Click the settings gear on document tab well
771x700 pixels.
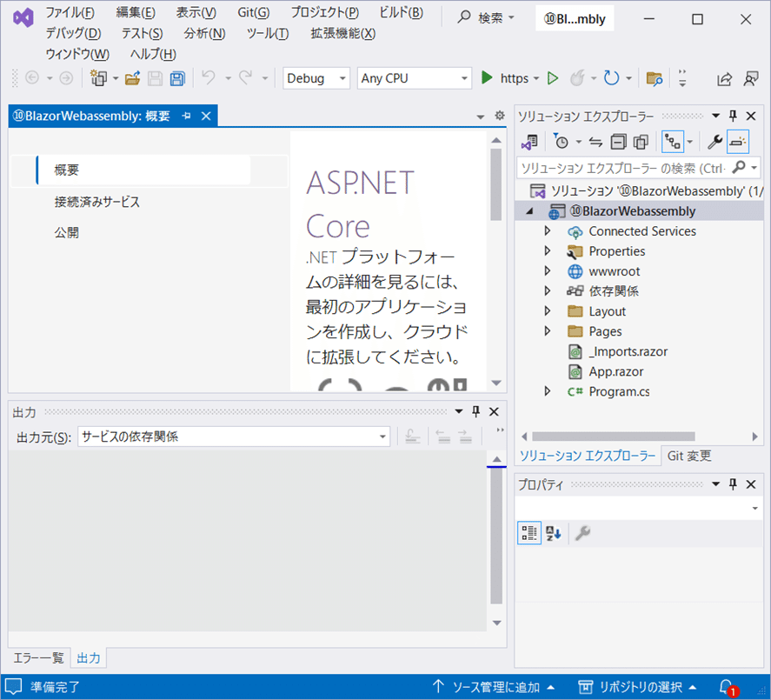point(500,116)
